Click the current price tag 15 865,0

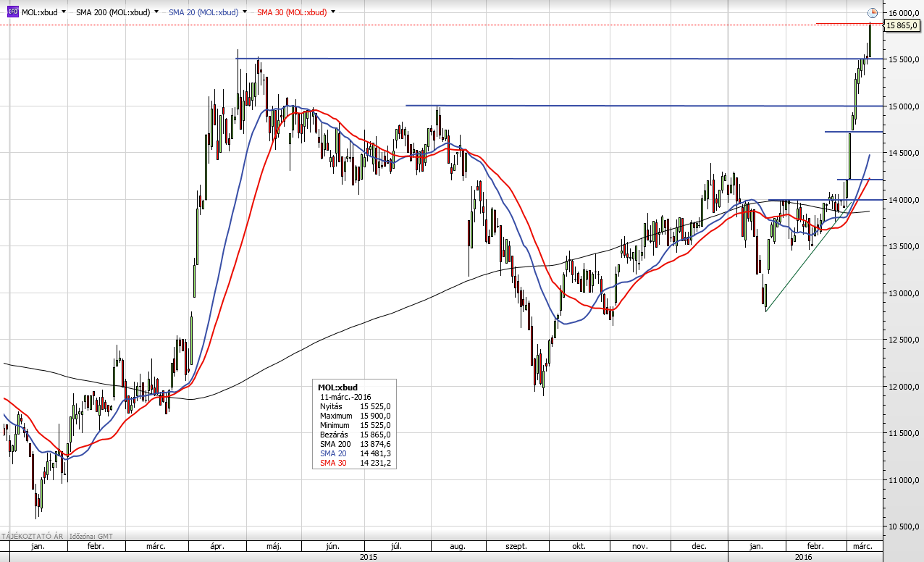(902, 25)
